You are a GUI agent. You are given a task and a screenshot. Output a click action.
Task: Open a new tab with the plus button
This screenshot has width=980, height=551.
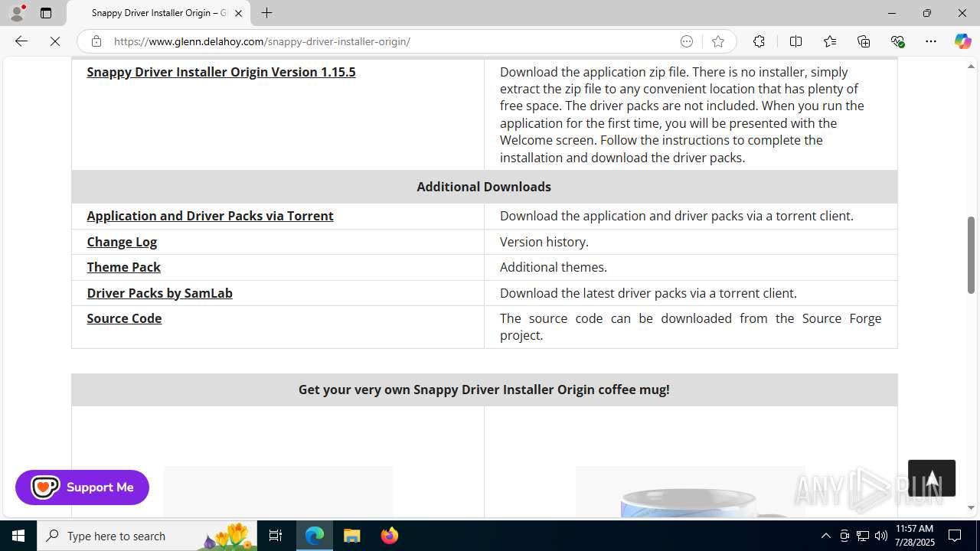point(266,13)
